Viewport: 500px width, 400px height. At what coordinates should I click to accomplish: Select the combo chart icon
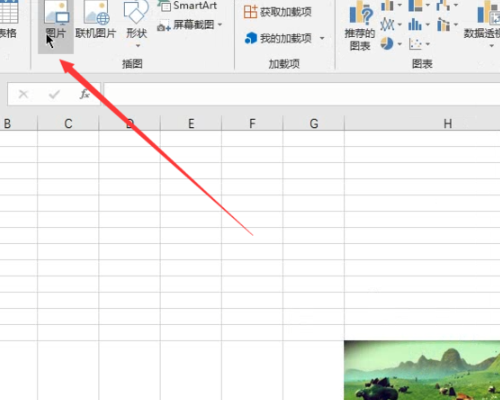[x=443, y=25]
